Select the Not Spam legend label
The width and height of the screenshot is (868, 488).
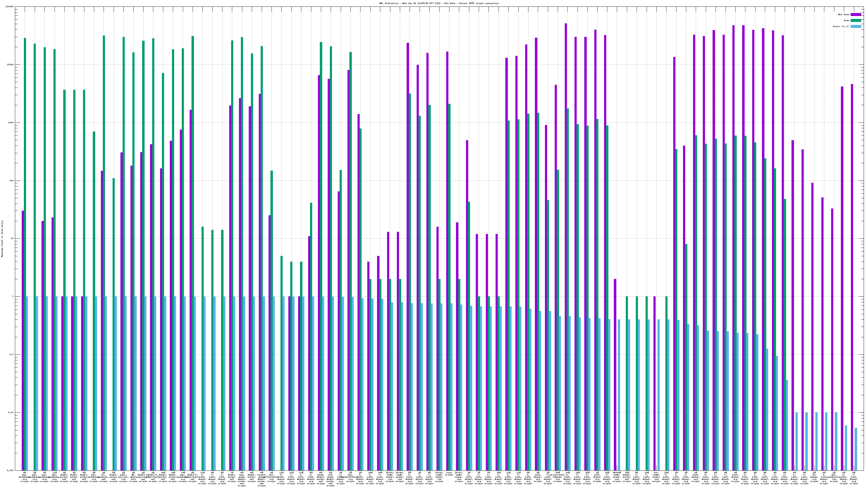pyautogui.click(x=844, y=14)
